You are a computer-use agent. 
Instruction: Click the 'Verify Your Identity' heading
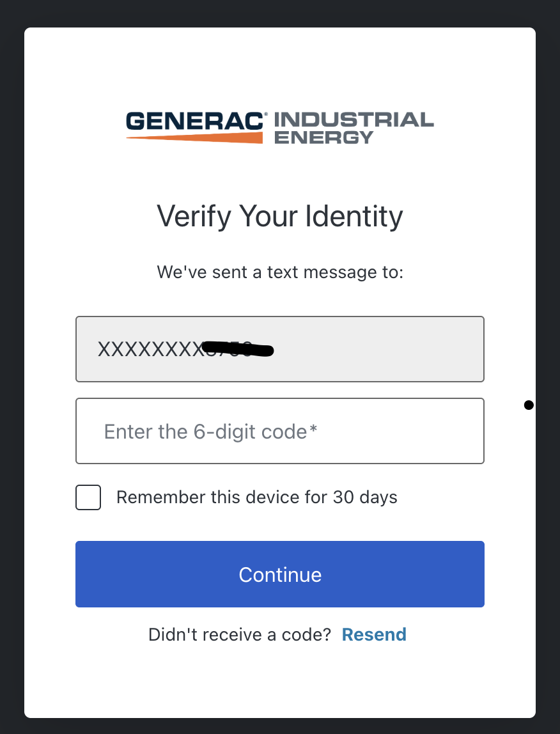(x=279, y=216)
